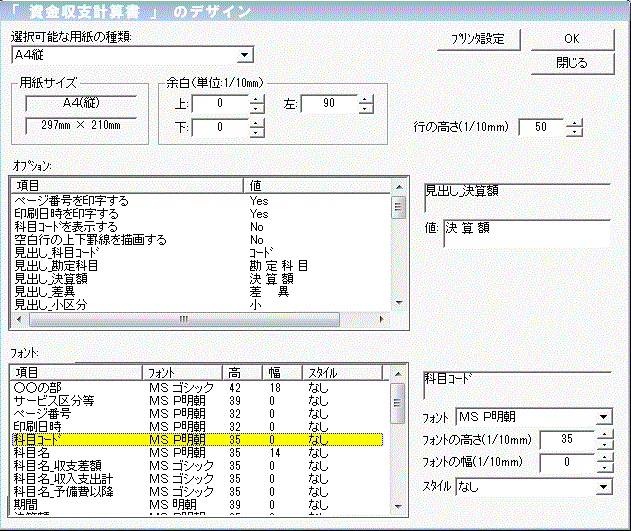Click the options list vertical scrollbar thumb

[398, 207]
